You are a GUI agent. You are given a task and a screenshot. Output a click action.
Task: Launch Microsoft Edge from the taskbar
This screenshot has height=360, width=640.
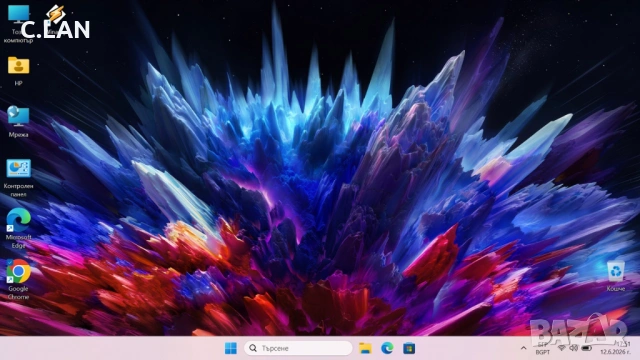[x=387, y=348]
